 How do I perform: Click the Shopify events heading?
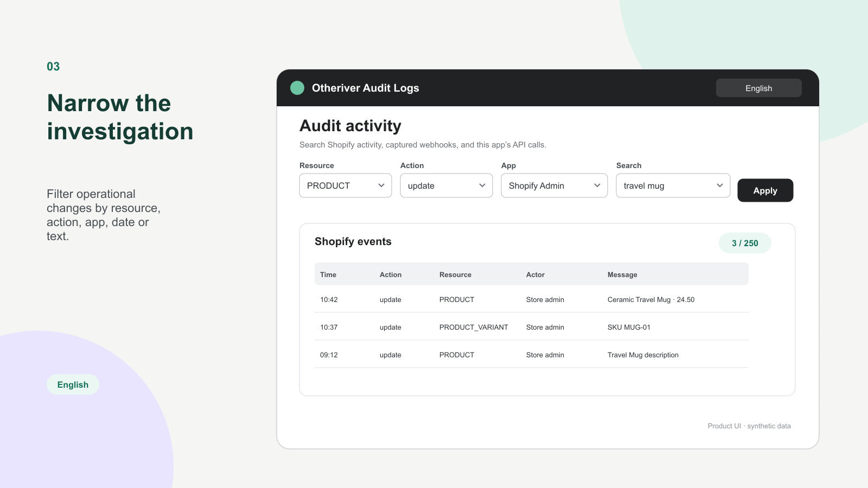[353, 241]
